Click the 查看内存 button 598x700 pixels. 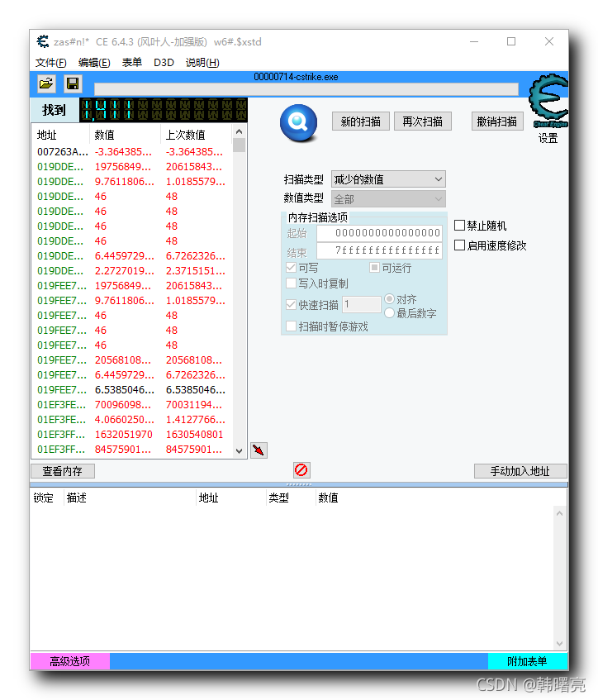coord(63,471)
